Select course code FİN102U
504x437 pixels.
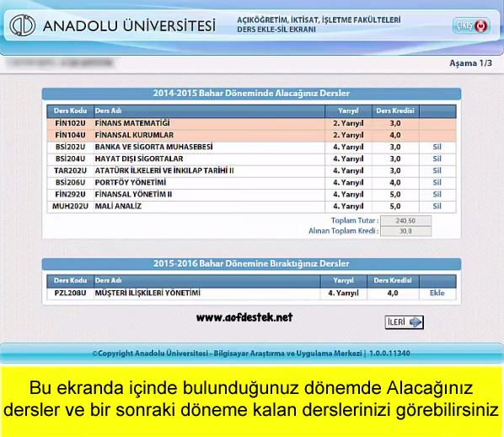(71, 123)
